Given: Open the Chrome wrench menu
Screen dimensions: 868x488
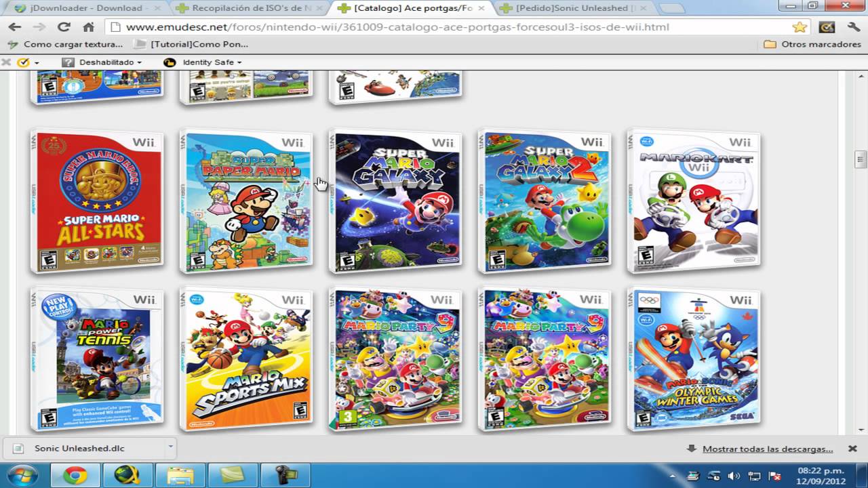Looking at the screenshot, I should [854, 27].
